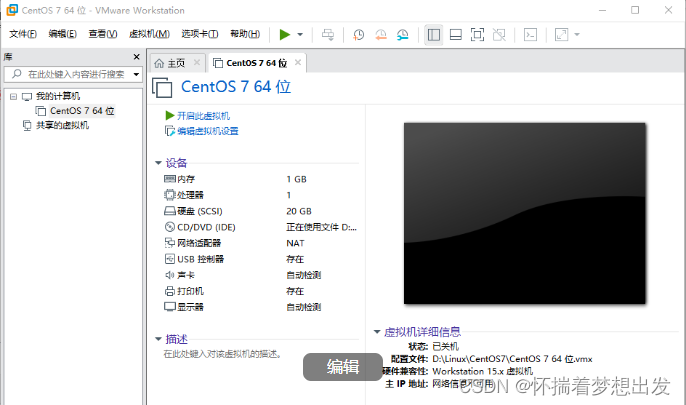Click the stretch guest display icon
686x405 pixels.
pyautogui.click(x=561, y=35)
